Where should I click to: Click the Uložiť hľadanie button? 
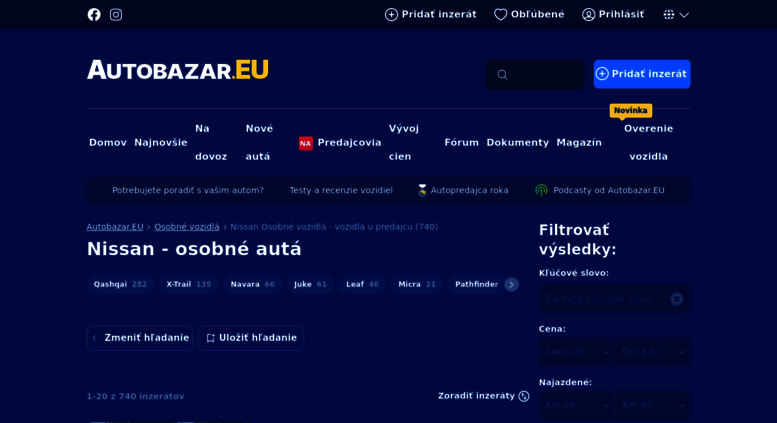point(251,338)
